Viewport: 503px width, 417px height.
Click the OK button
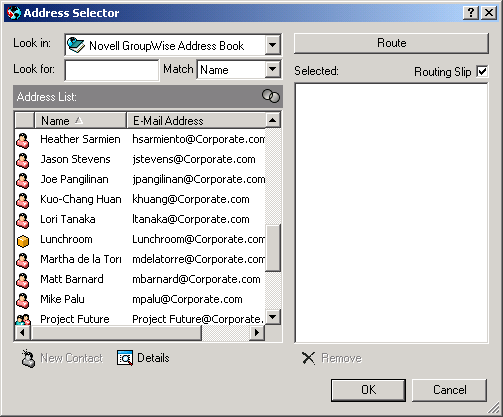click(x=368, y=390)
